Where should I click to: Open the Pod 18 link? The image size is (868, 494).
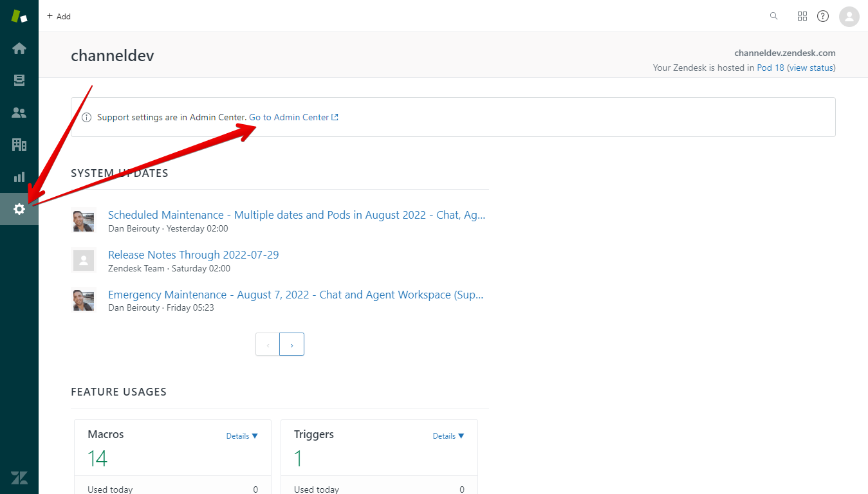pyautogui.click(x=770, y=68)
